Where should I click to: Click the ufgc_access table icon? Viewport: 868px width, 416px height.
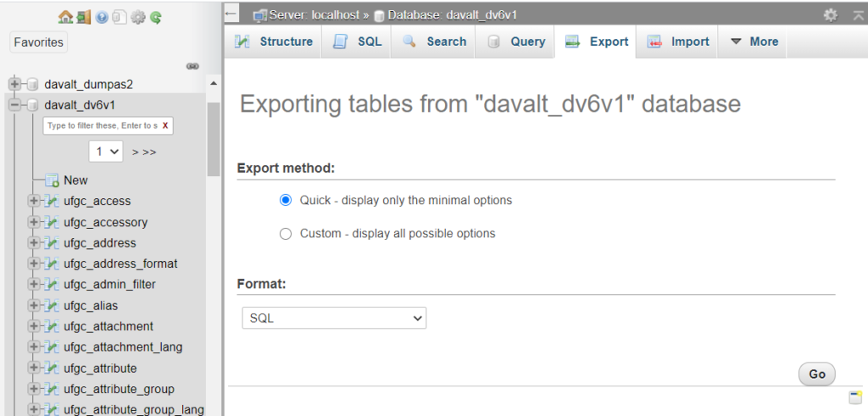(x=52, y=201)
